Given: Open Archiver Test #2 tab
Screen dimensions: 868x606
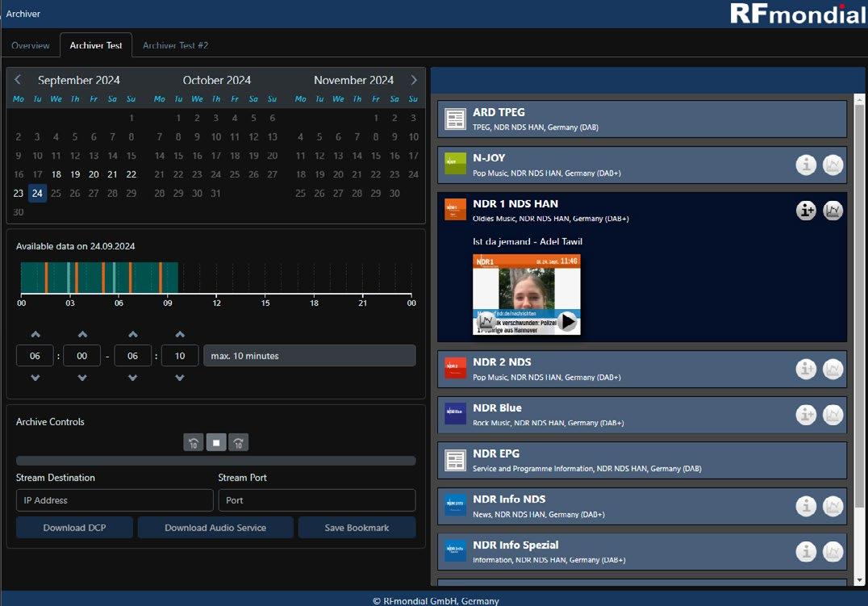Looking at the screenshot, I should tap(176, 45).
